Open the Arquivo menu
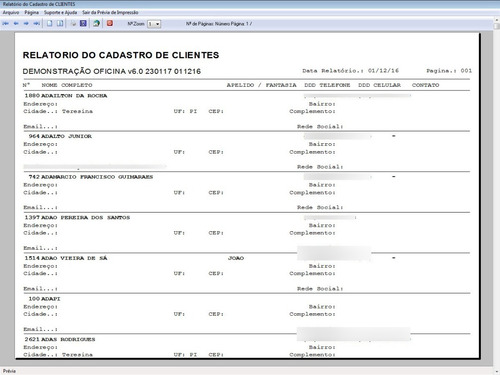Viewport: 500px width, 375px height. (x=11, y=13)
